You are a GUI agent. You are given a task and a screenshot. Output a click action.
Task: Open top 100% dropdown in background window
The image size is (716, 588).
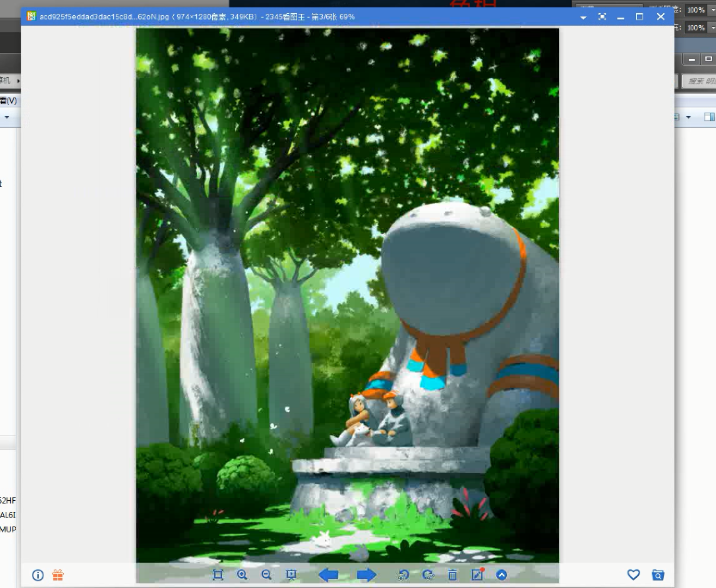[x=712, y=10]
